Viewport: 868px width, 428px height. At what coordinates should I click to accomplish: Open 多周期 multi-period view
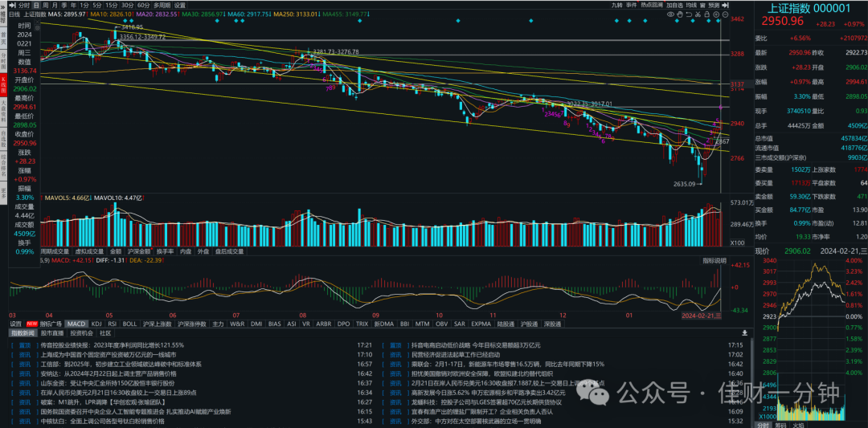coord(162,5)
